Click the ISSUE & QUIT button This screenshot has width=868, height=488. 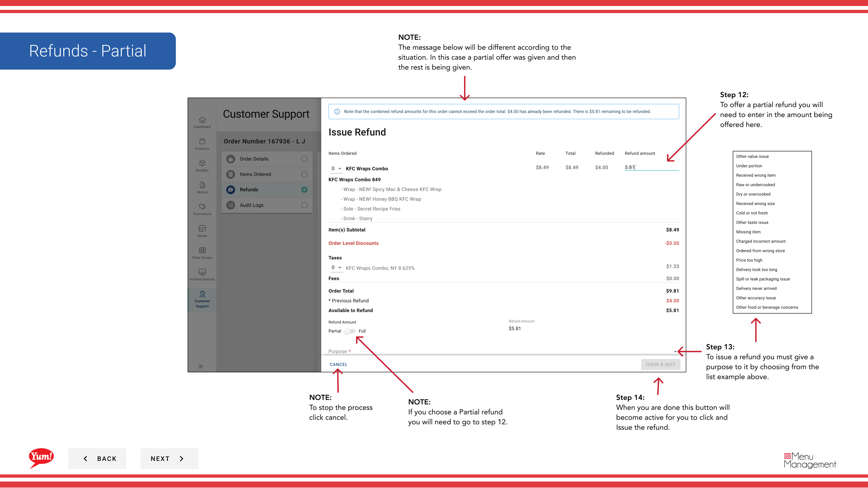(660, 364)
